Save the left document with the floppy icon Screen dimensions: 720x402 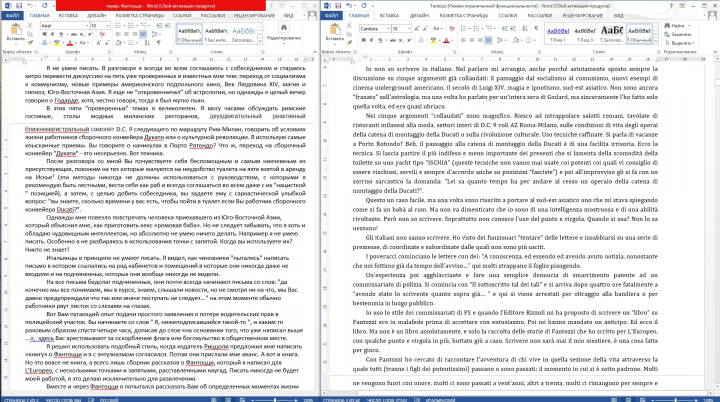[19, 6]
